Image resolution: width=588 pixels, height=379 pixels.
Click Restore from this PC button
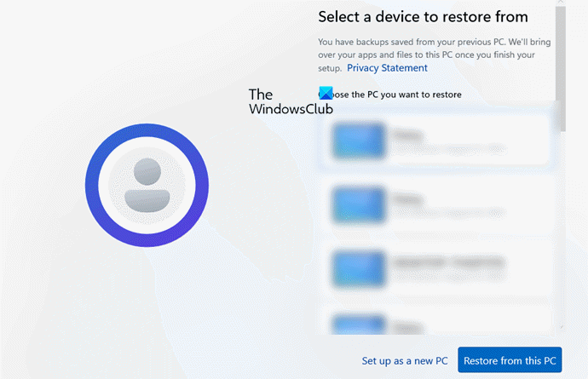coord(510,360)
